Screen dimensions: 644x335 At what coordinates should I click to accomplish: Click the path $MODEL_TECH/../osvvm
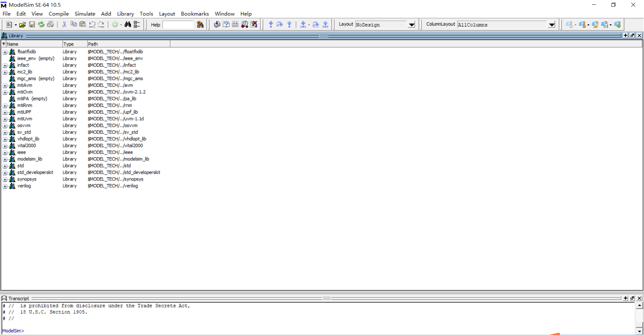112,125
